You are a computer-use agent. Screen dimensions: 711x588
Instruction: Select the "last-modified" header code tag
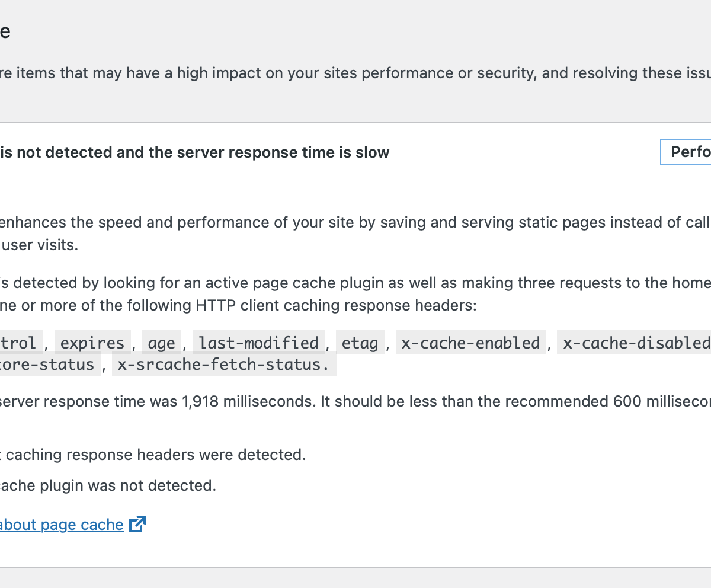258,343
